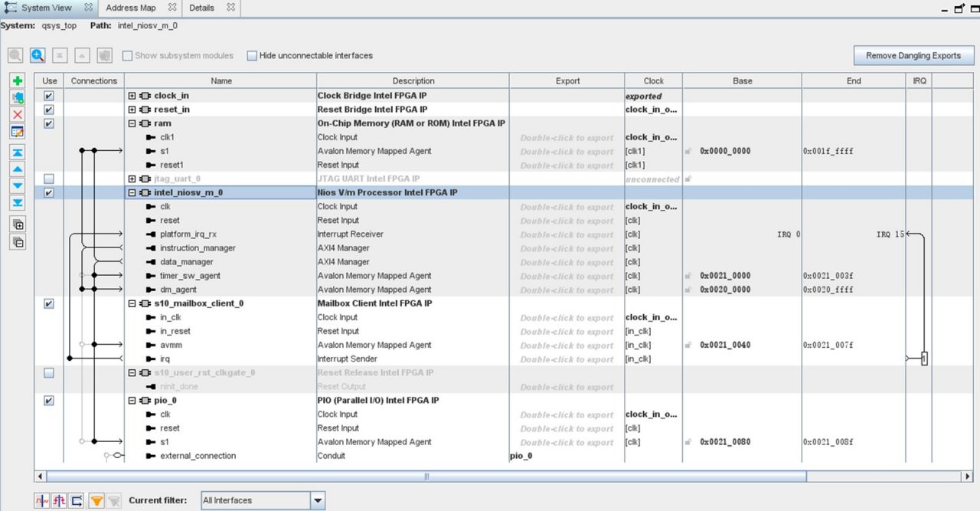Image resolution: width=980 pixels, height=511 pixels.
Task: Click Remove Dangling Exports button
Action: (x=913, y=55)
